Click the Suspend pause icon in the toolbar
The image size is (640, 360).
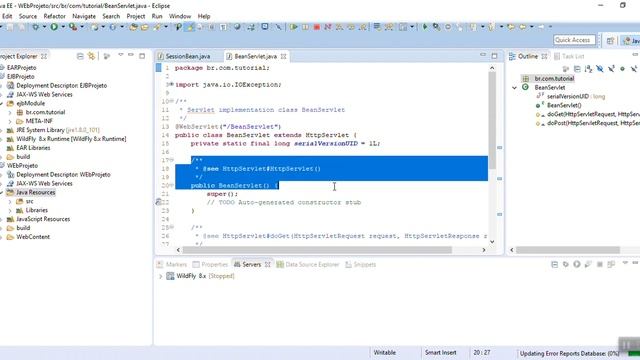(x=305, y=27)
